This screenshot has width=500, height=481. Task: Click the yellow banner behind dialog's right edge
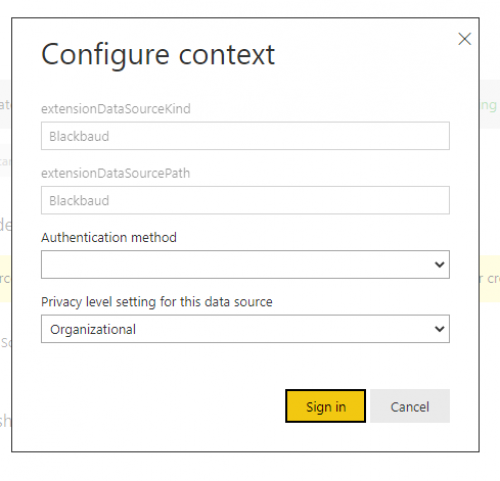click(490, 279)
